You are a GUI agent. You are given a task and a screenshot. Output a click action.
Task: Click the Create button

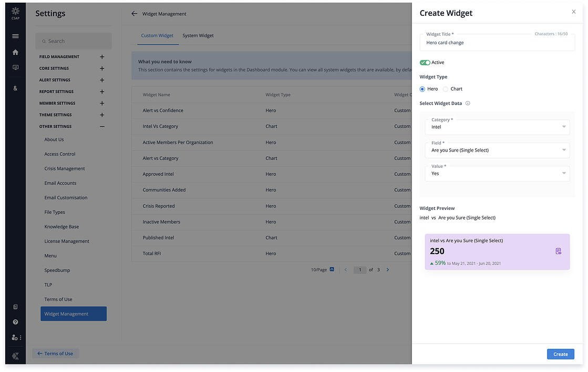tap(560, 354)
